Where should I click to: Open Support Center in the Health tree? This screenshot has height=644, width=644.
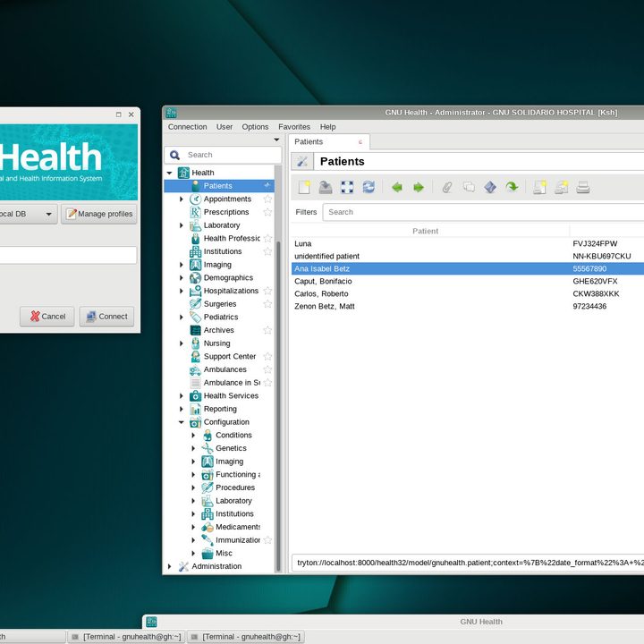(x=230, y=357)
